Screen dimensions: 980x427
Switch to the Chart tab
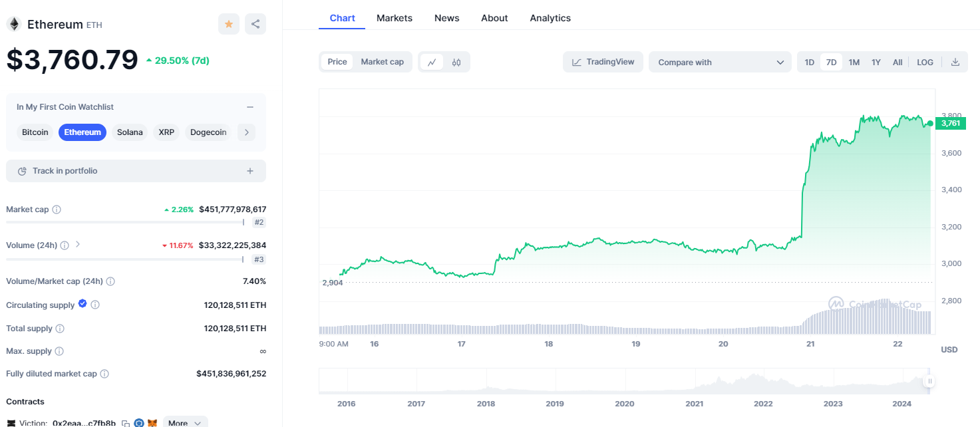coord(342,18)
